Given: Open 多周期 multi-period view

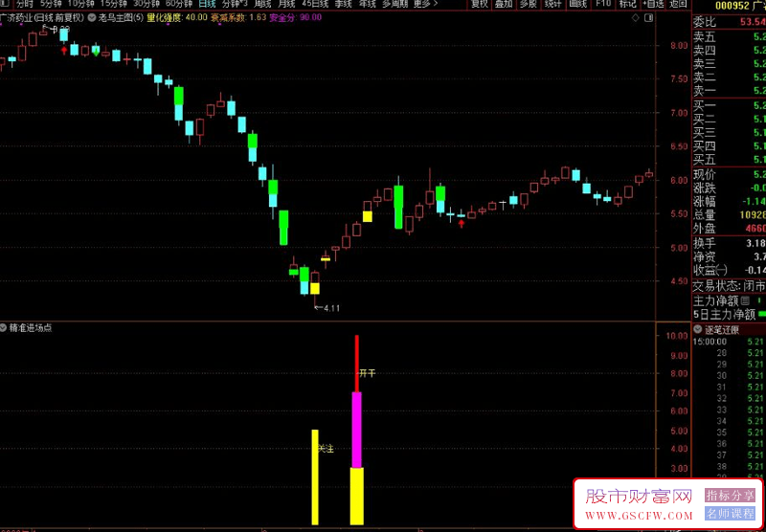Looking at the screenshot, I should pyautogui.click(x=394, y=4).
